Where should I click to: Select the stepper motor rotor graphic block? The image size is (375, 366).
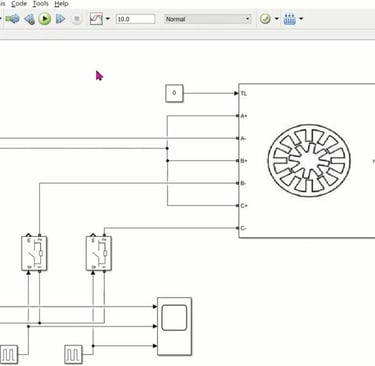pyautogui.click(x=309, y=160)
